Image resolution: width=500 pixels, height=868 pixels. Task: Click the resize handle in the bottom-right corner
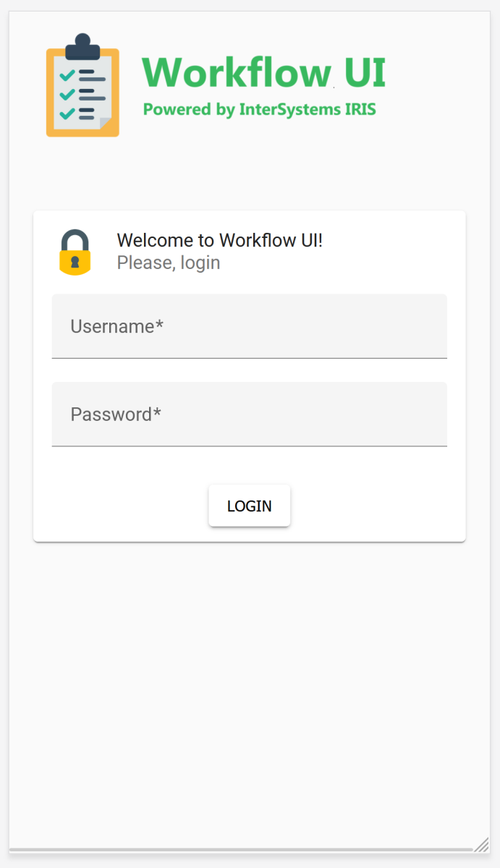tap(482, 845)
